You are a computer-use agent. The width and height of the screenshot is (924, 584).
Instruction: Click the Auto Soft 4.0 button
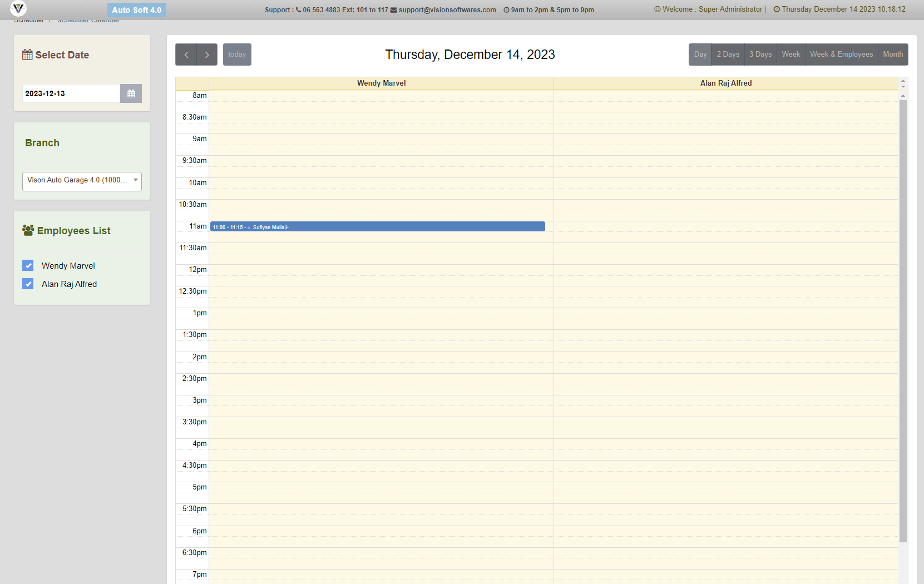click(136, 10)
